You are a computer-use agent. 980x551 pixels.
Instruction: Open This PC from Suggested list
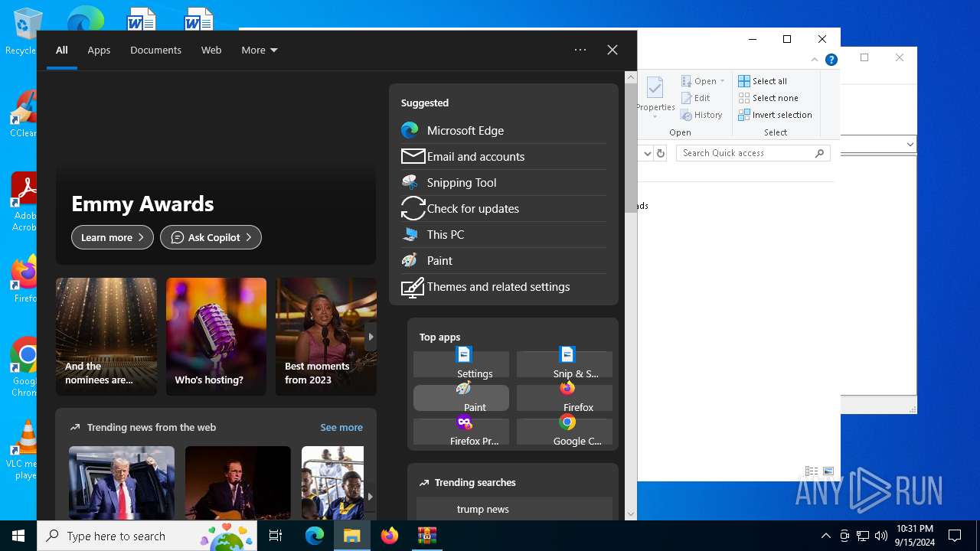pos(503,234)
